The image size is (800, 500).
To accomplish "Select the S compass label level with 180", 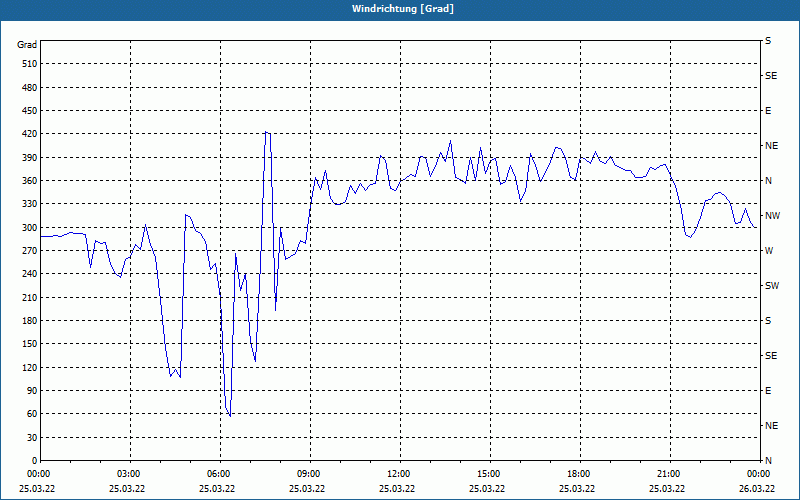I will [768, 321].
